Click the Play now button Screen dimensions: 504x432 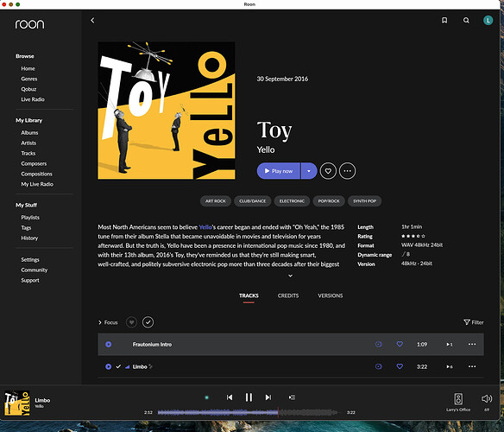(x=279, y=171)
